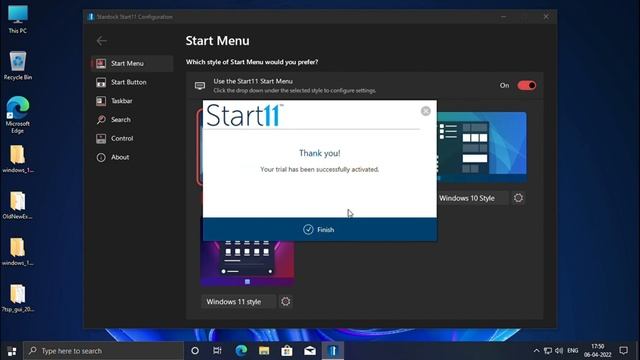Open the Control sidebar section
The image size is (640, 360).
click(x=132, y=138)
